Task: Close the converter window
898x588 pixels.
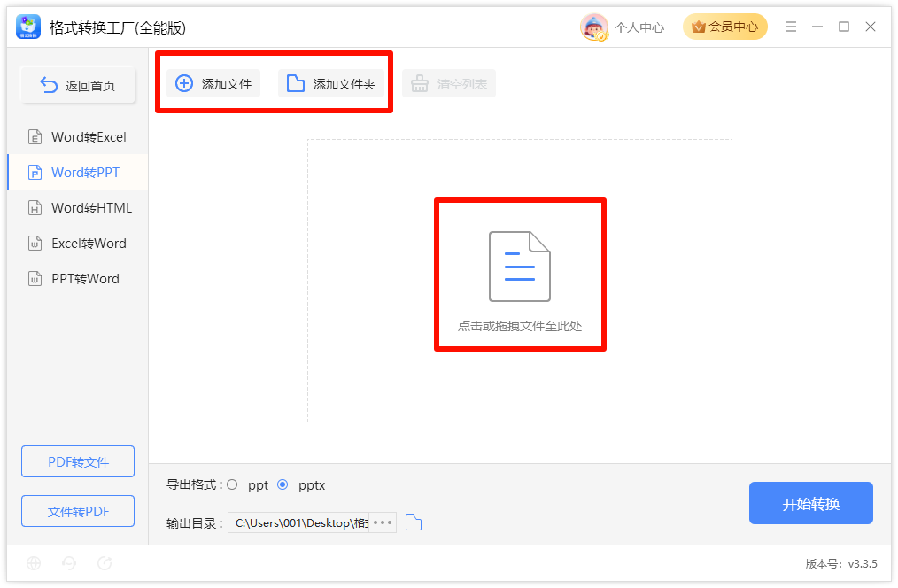Action: click(871, 27)
